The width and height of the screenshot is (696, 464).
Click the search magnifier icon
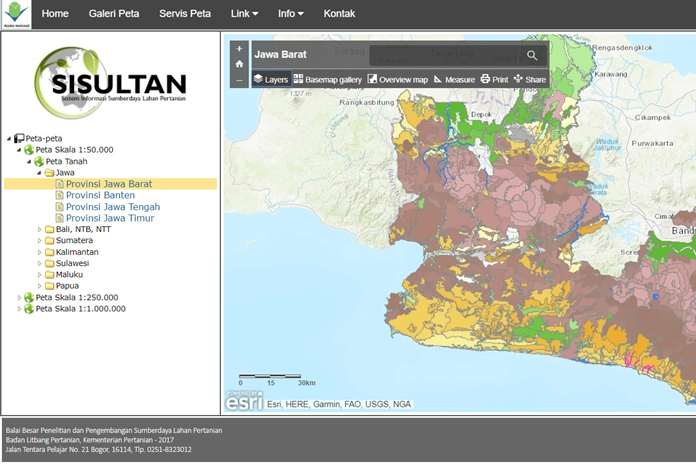532,55
